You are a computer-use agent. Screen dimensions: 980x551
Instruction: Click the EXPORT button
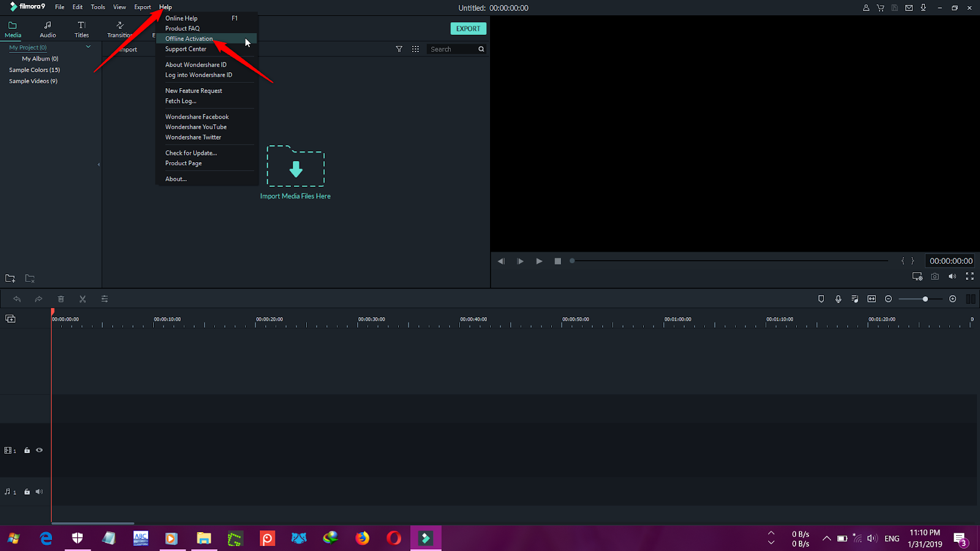pyautogui.click(x=469, y=29)
